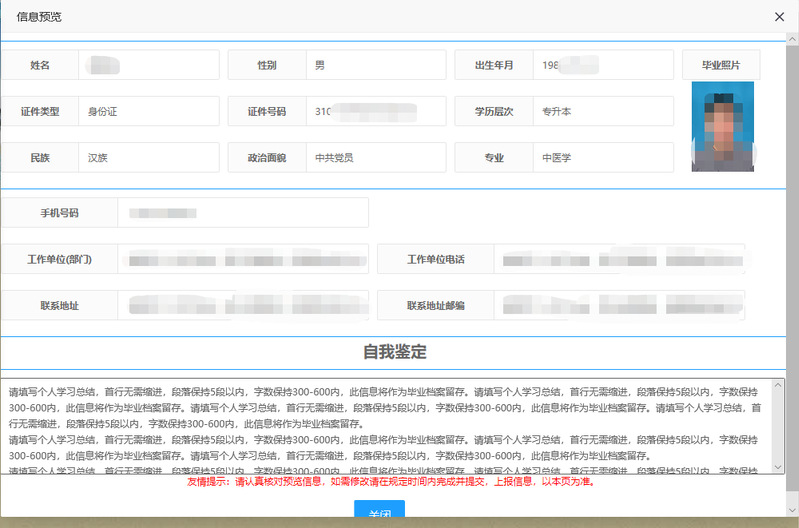The width and height of the screenshot is (799, 528).
Task: Click the 民族 field showing 汉族
Action: click(x=148, y=157)
